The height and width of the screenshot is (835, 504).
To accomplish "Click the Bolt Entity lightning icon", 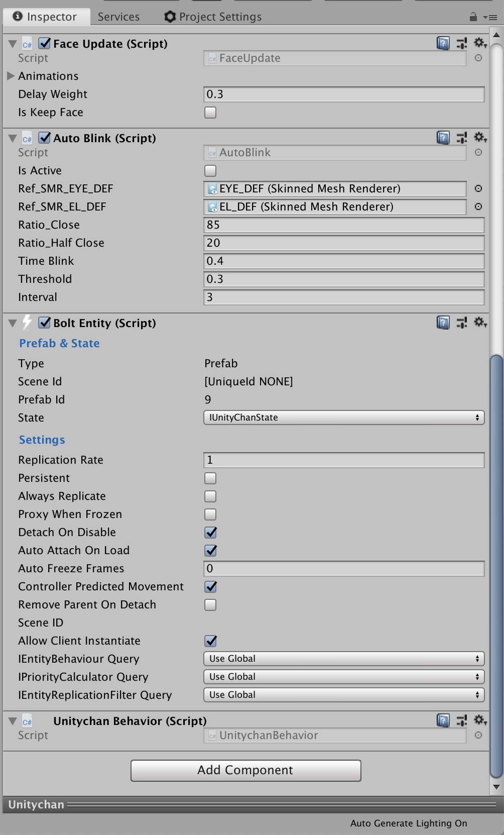I will (27, 323).
